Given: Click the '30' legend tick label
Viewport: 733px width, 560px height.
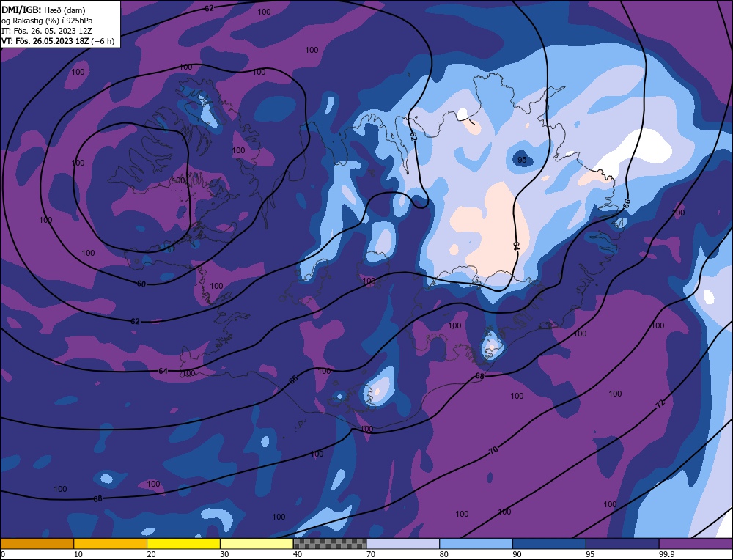Looking at the screenshot, I should (224, 554).
